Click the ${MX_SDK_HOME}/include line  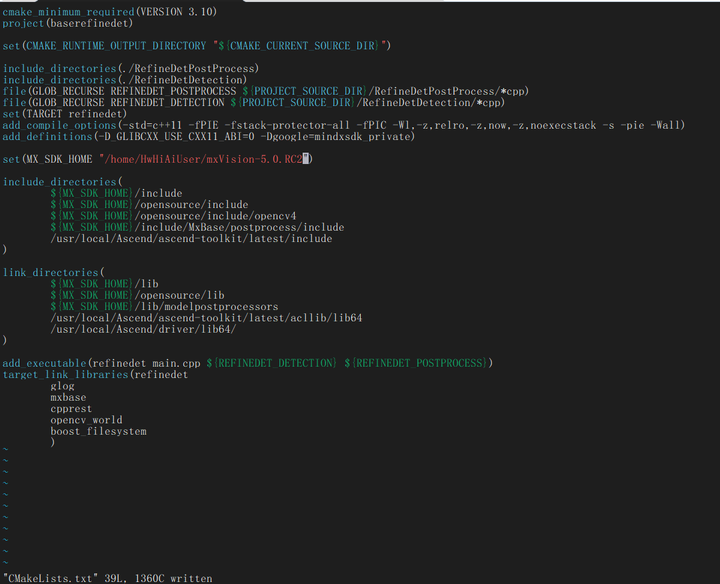[x=116, y=193]
